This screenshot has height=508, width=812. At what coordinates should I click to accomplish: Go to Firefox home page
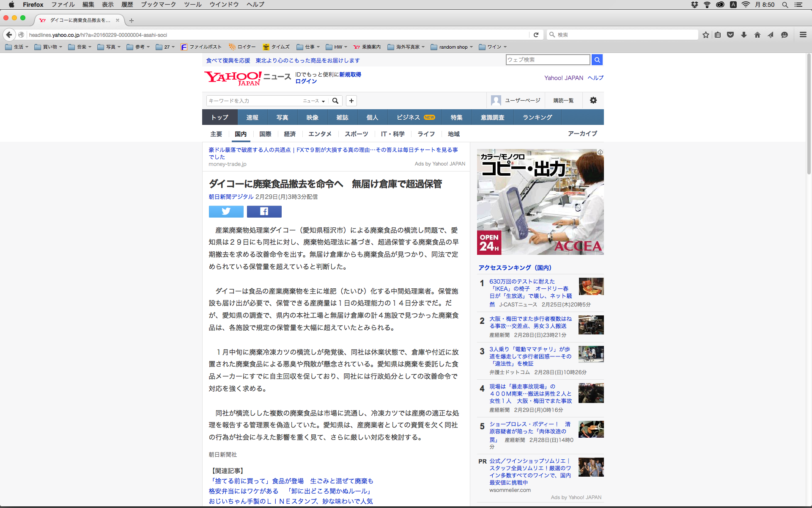point(757,35)
